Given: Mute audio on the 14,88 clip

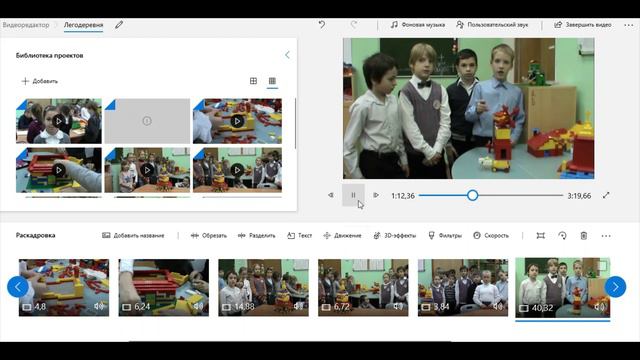Looking at the screenshot, I should pos(298,306).
